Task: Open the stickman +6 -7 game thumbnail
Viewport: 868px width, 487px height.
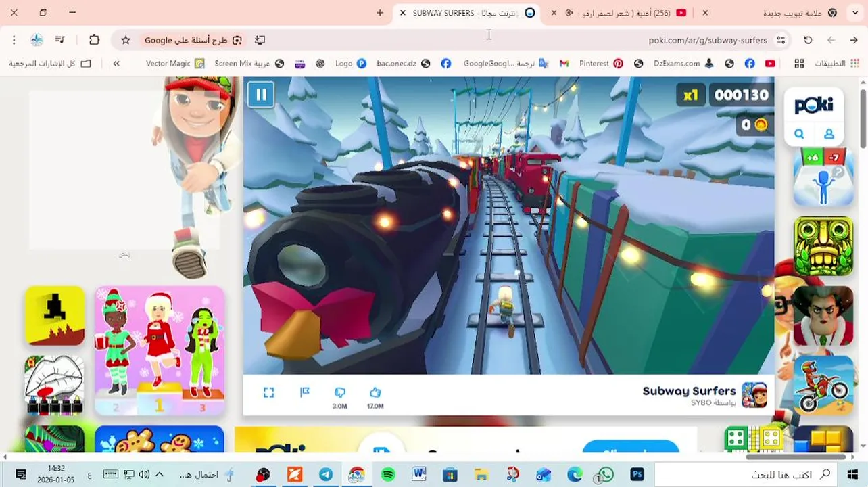Action: tap(823, 177)
